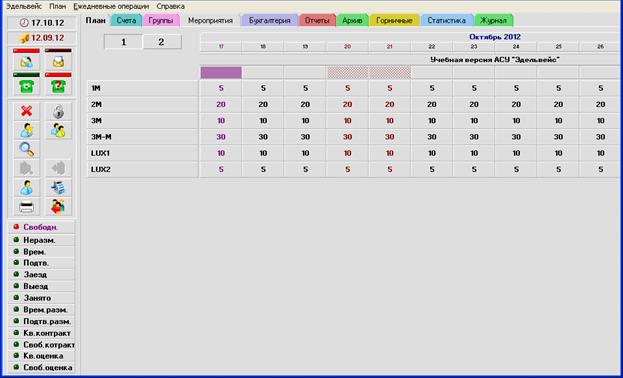Viewport: 623px width, 378px height.
Task: Click the Октябрь 2012 month header
Action: pos(495,37)
